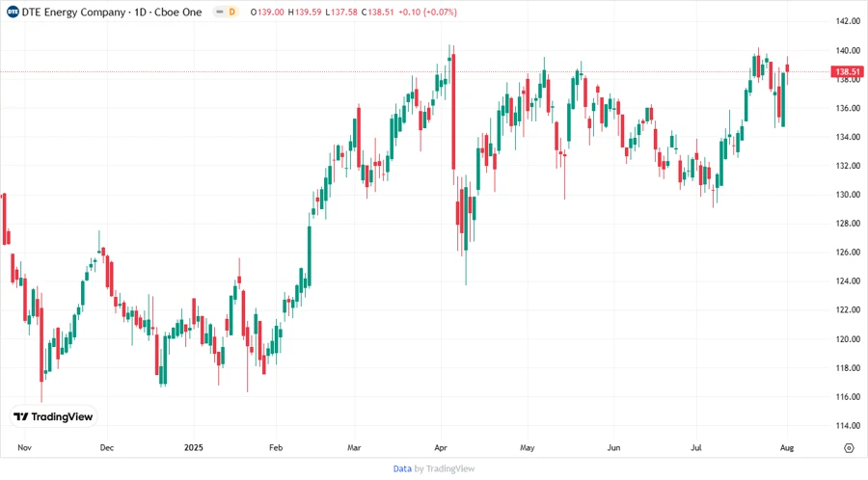Click the "2025" time axis label

(x=194, y=447)
